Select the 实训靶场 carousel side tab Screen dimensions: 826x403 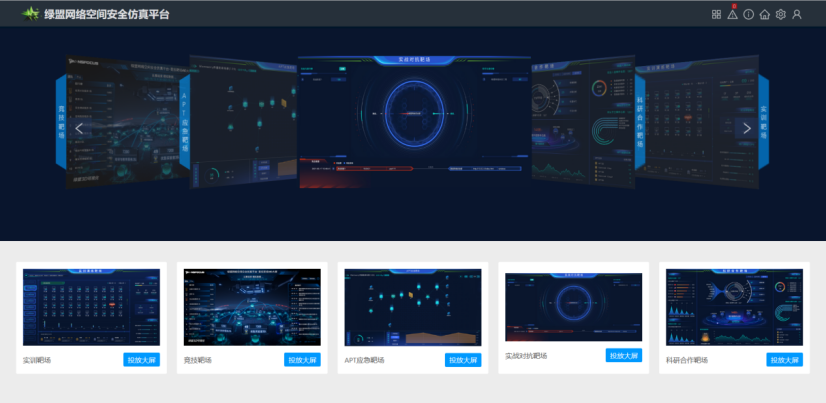point(763,121)
